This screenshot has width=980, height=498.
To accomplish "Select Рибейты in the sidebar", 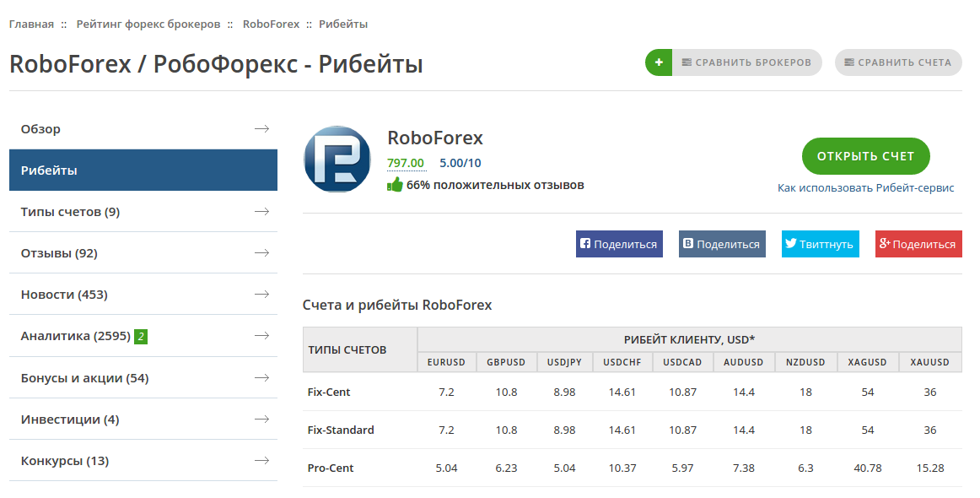I will point(143,171).
